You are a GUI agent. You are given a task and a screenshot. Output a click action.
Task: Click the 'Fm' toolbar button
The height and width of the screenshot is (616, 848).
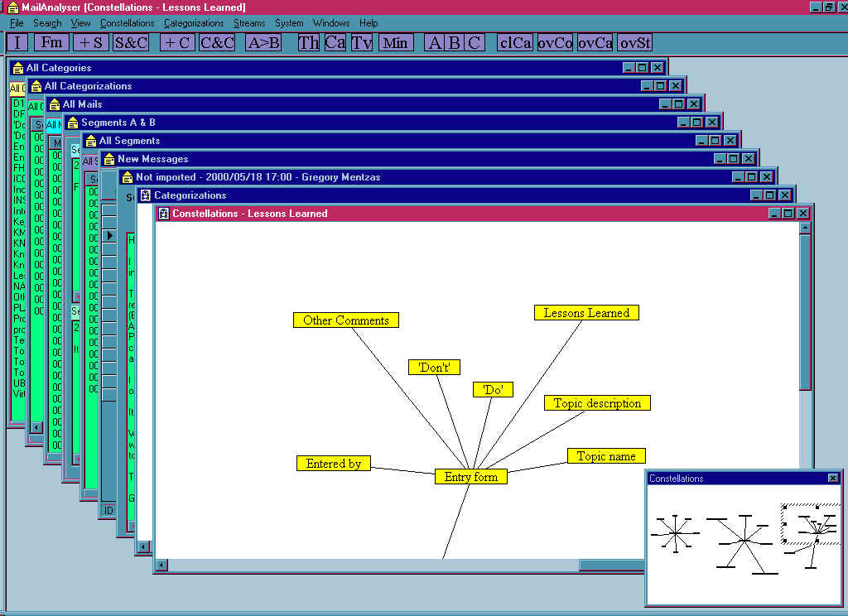(x=51, y=42)
